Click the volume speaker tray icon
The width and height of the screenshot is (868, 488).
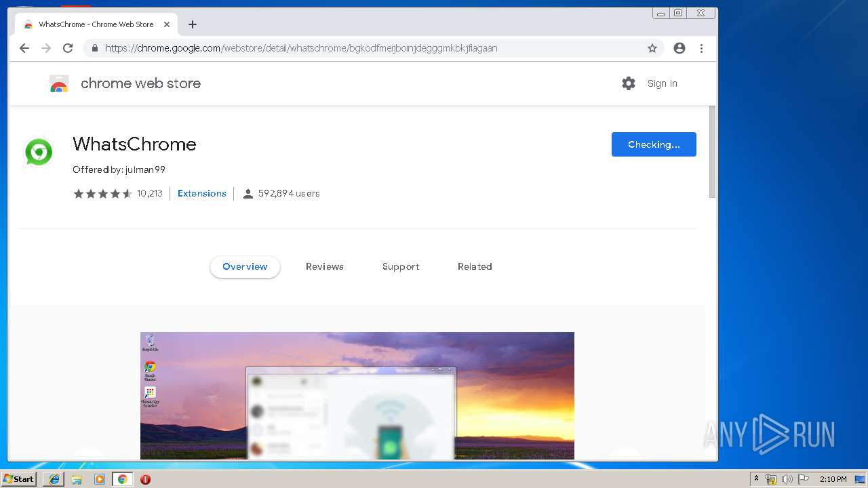point(787,479)
